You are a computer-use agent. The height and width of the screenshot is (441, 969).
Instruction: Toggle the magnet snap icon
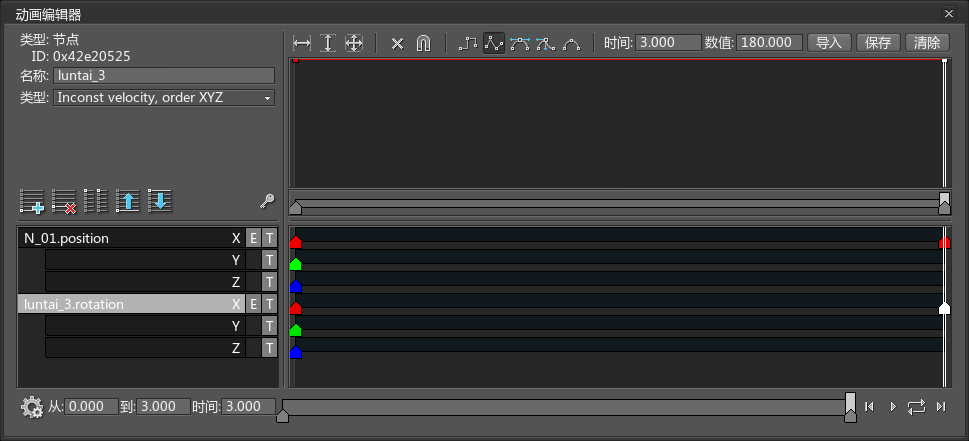[423, 43]
